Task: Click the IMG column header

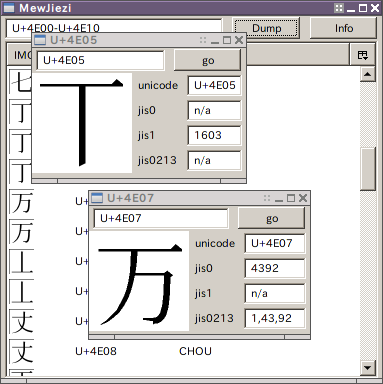Action: click(19, 55)
